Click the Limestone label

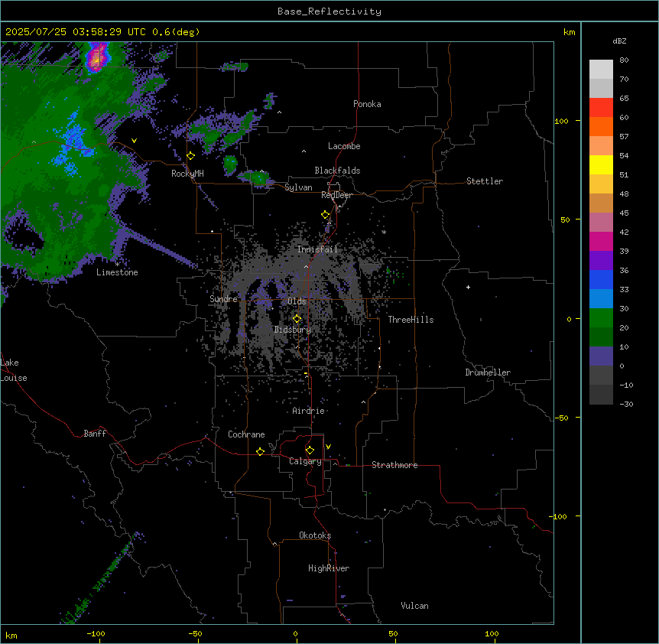pos(117,272)
